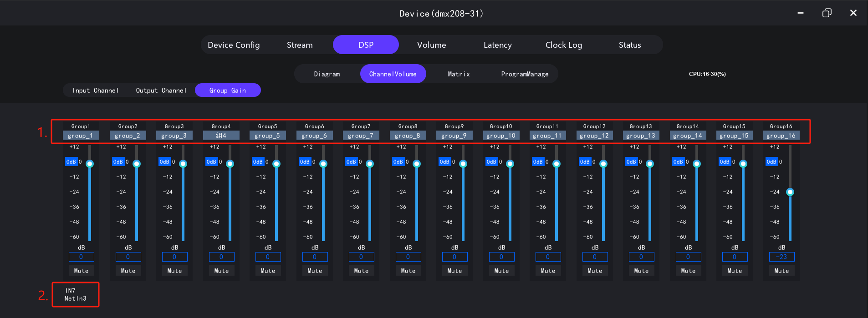868x318 pixels.
Task: Click the group_1 name field
Action: (80, 136)
